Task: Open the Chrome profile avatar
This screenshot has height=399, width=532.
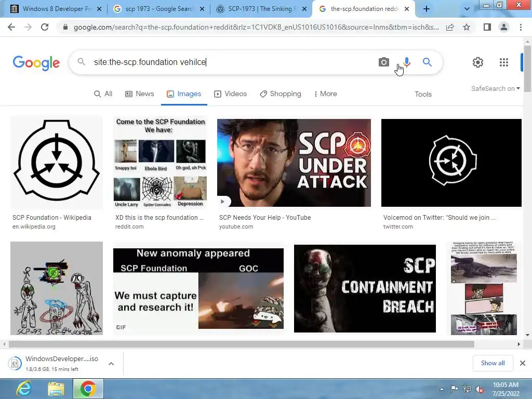Action: pos(504,27)
